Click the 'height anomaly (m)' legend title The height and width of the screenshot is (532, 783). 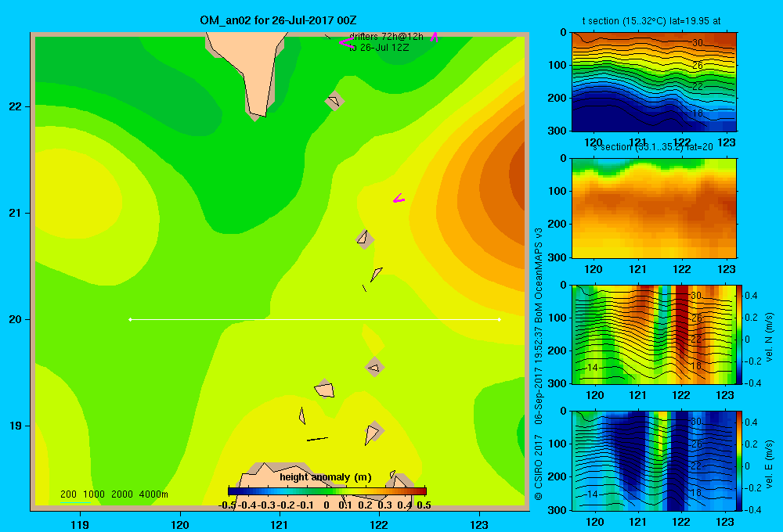326,477
